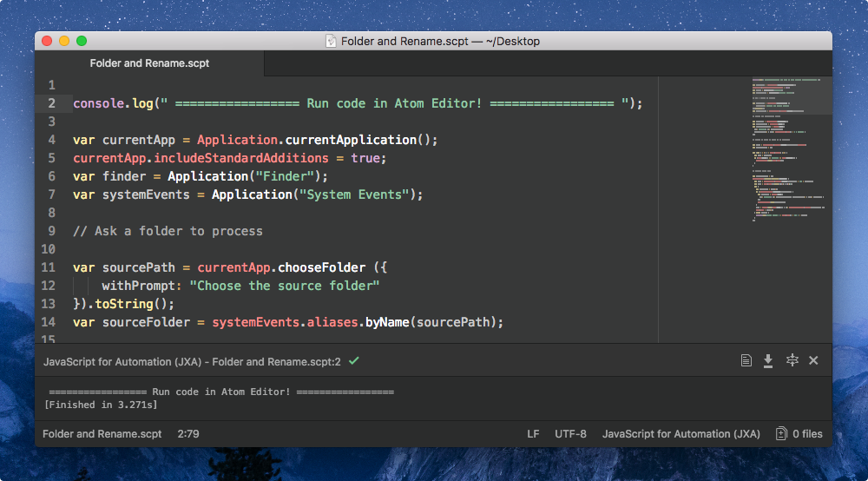Click the "[Finished in 3.271s]" output line

point(101,405)
